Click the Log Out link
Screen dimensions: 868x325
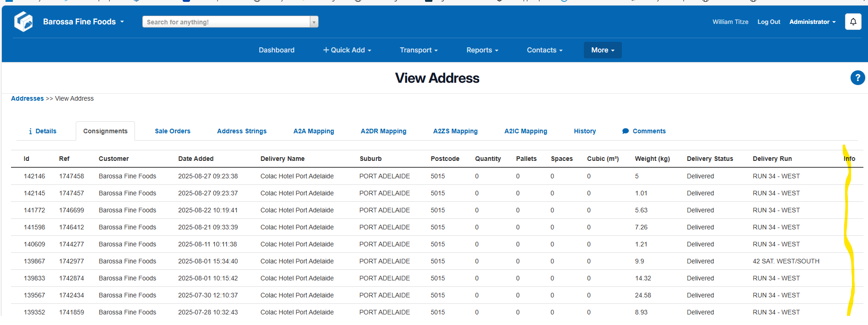point(768,22)
